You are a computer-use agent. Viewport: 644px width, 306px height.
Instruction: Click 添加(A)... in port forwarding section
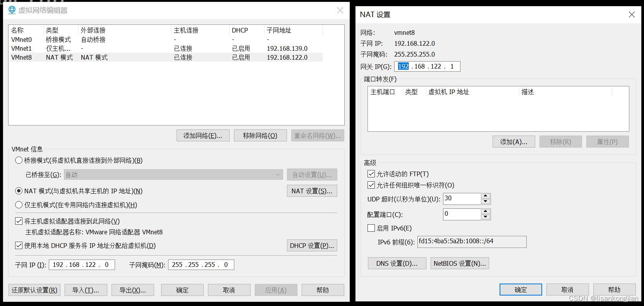pyautogui.click(x=514, y=142)
